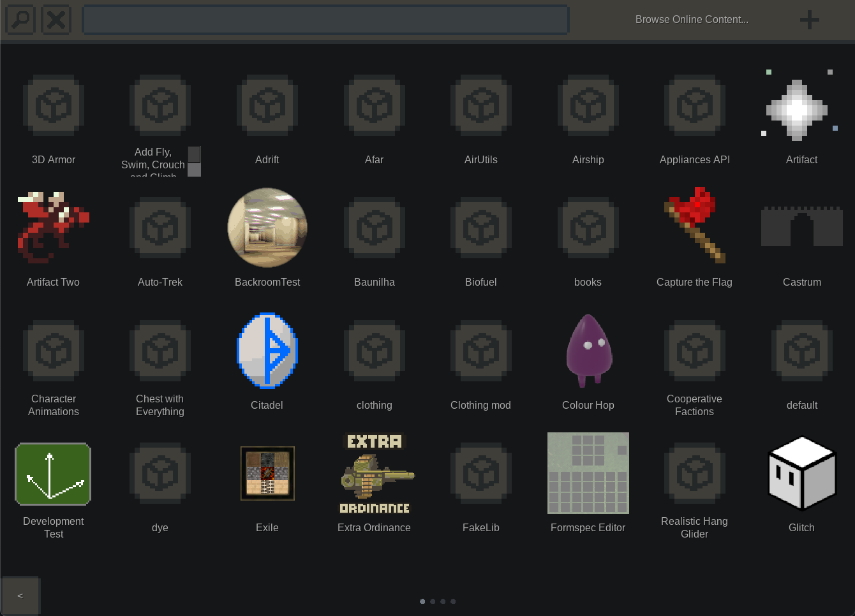Choose the Citadel rune shield icon

point(267,351)
